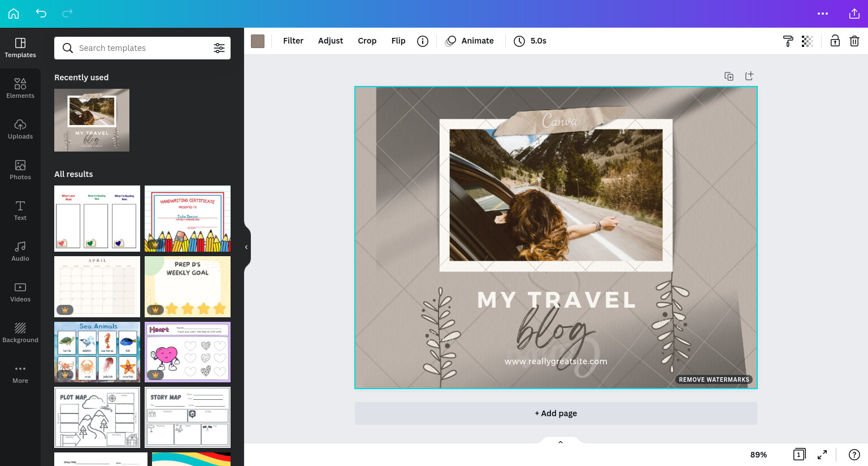Open the Animate panel
The height and width of the screenshot is (466, 868).
coord(470,41)
